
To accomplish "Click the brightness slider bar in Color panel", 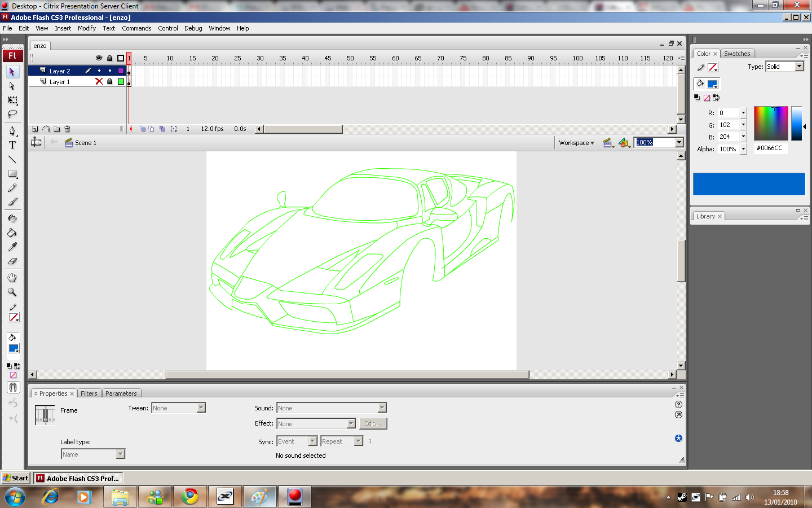I will (x=796, y=123).
